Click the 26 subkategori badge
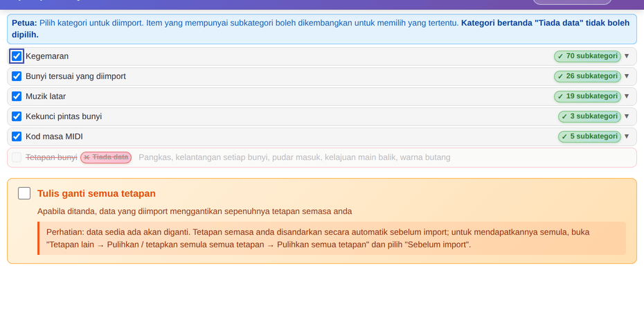The width and height of the screenshot is (644, 311). point(587,76)
